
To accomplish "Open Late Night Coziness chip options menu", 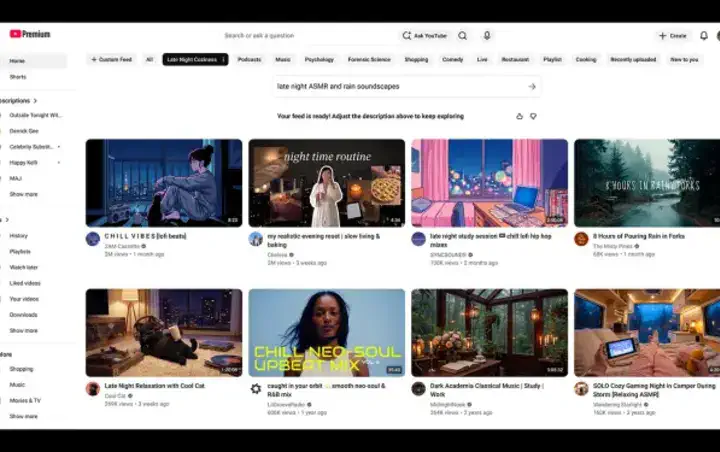I will [223, 59].
